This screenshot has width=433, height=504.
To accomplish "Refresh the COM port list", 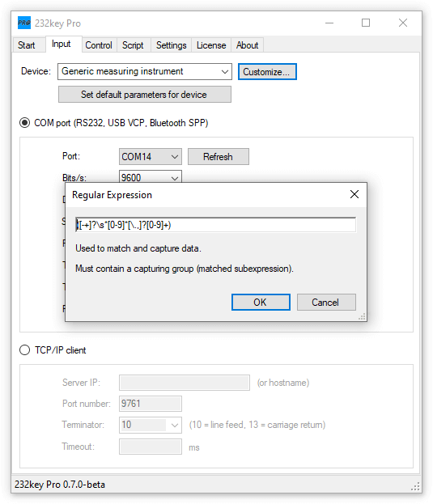I will click(219, 156).
